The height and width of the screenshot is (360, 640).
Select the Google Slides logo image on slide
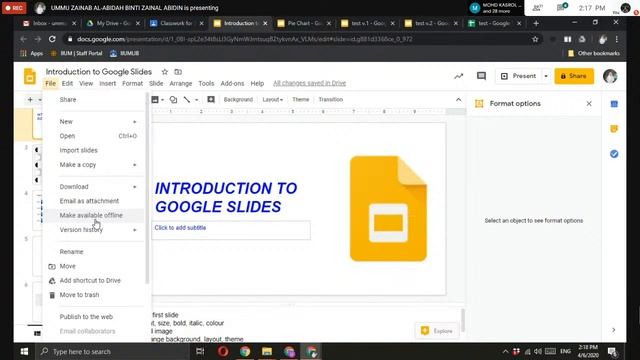388,209
